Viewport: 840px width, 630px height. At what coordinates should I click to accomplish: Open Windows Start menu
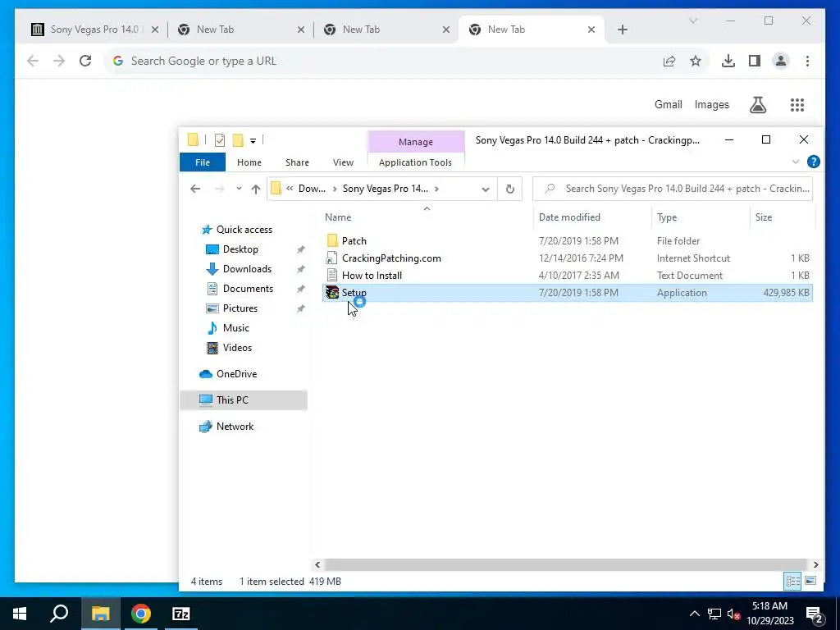(20, 614)
